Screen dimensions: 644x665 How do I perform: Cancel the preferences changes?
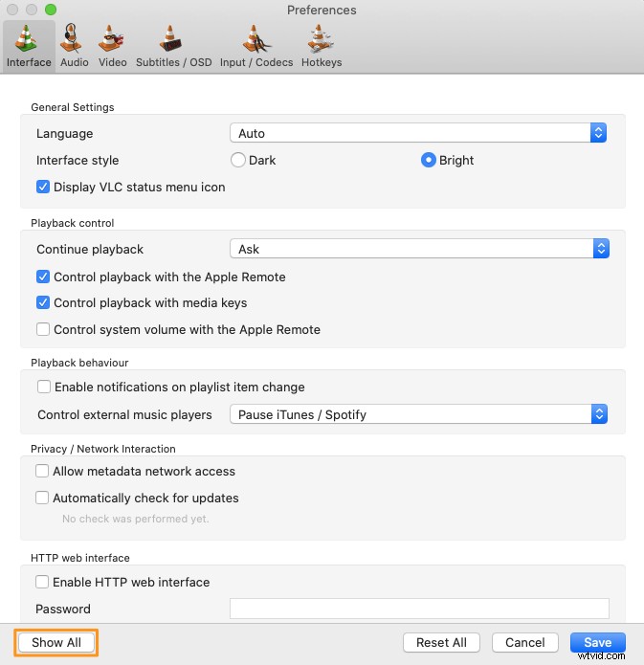point(524,642)
